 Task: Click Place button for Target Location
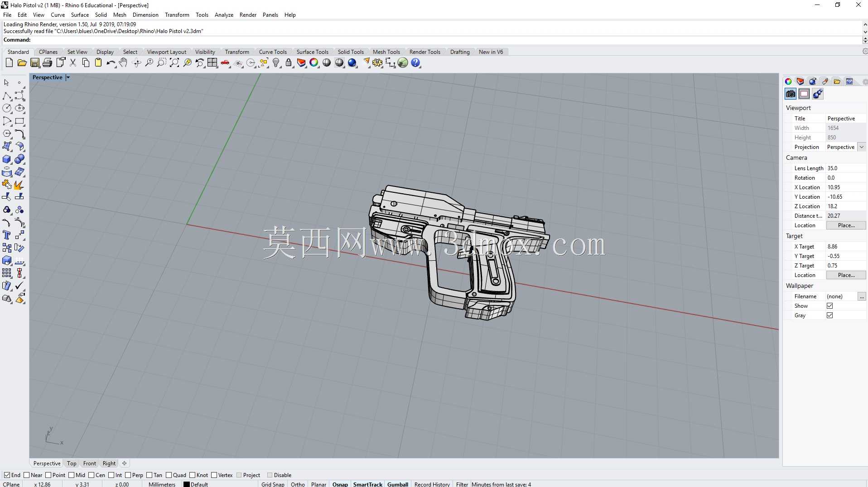pyautogui.click(x=846, y=275)
